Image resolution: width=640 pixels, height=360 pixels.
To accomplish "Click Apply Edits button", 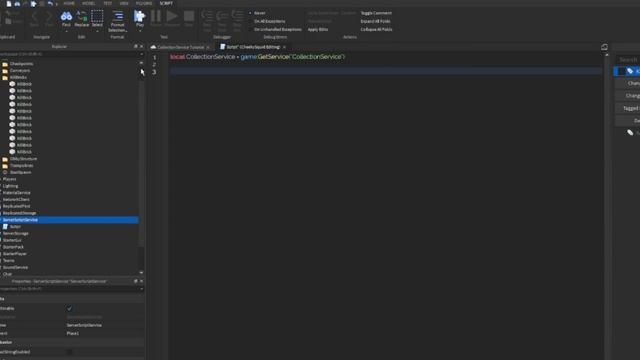I will (x=318, y=29).
